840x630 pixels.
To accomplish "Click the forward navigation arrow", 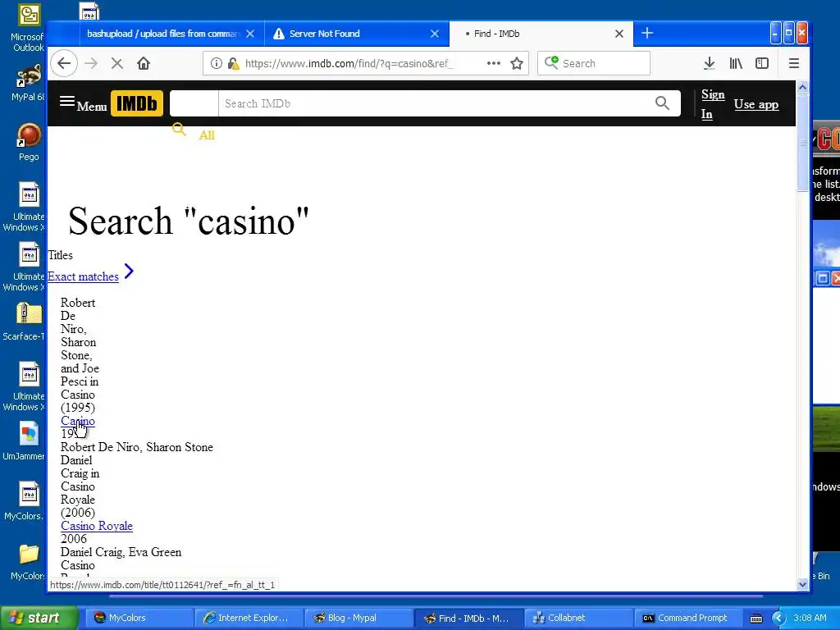I will click(x=91, y=63).
